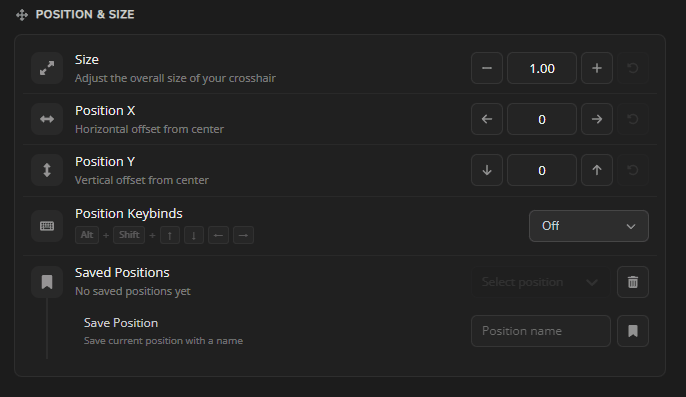Open the Select position dropdown
Screen dimensions: 686x397
[541, 282]
